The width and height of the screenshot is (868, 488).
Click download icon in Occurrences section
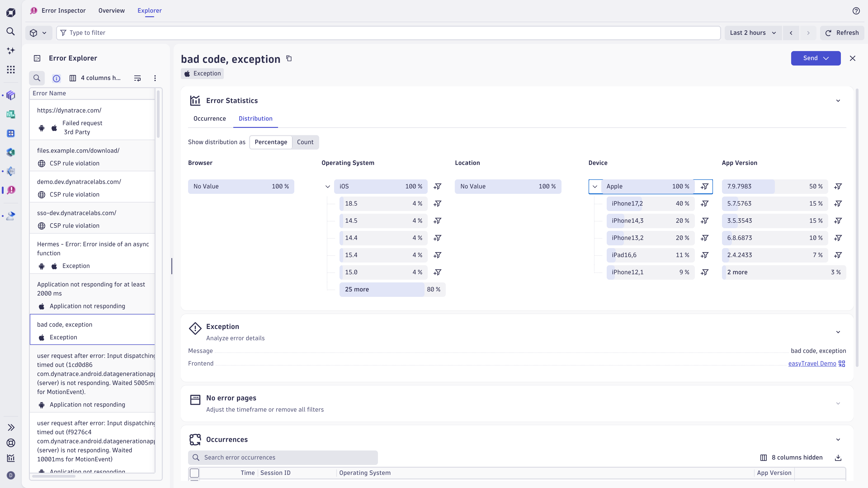click(x=838, y=457)
